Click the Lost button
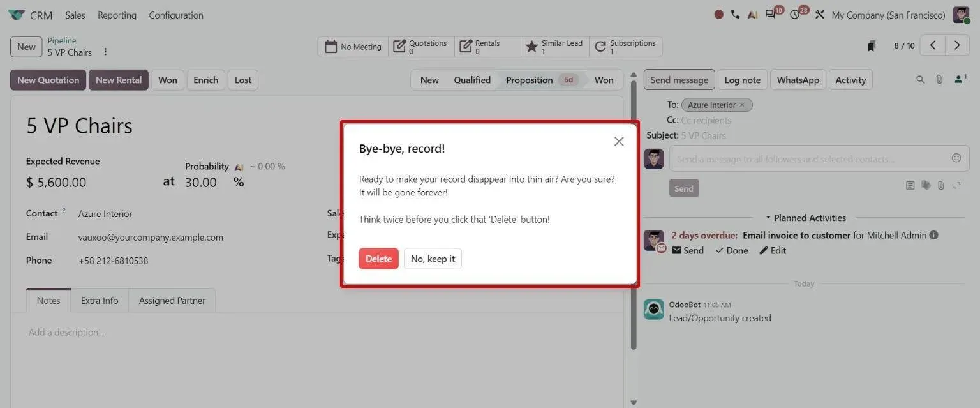 (x=243, y=80)
